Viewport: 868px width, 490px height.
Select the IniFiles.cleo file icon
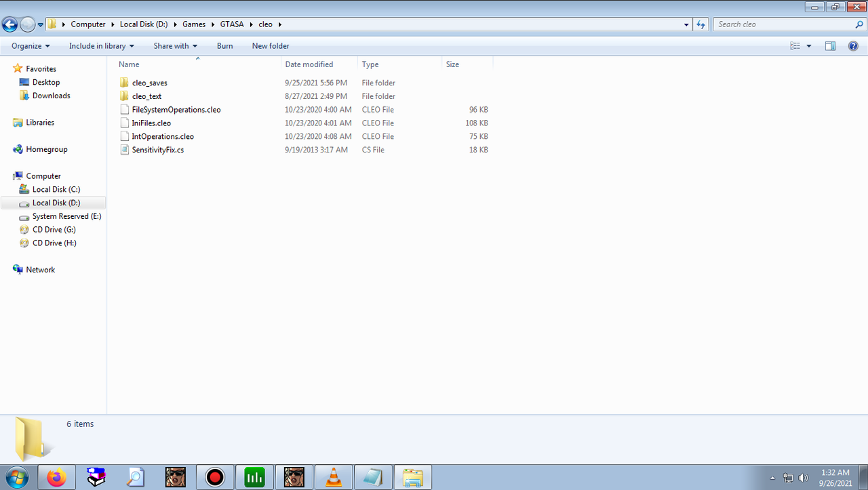point(124,123)
